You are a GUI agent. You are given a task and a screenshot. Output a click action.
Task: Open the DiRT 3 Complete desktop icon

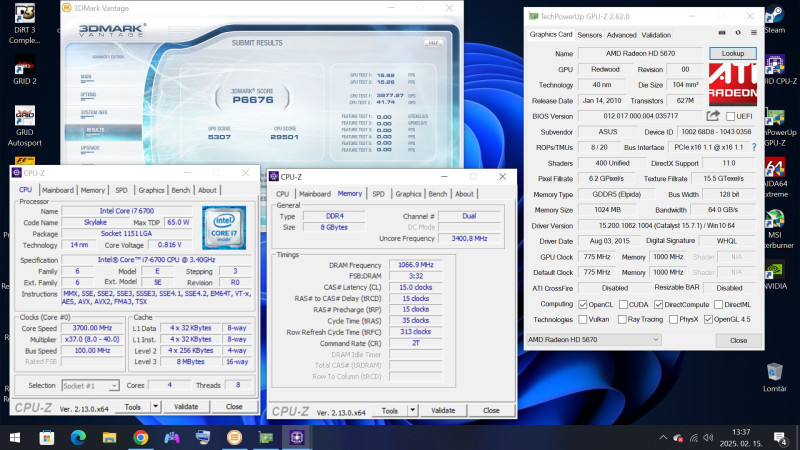[24, 24]
